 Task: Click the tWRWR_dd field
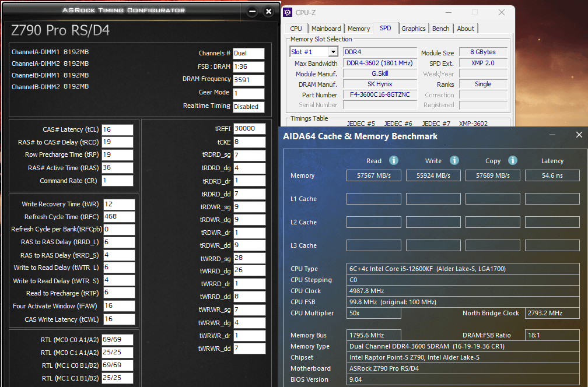tap(250, 349)
